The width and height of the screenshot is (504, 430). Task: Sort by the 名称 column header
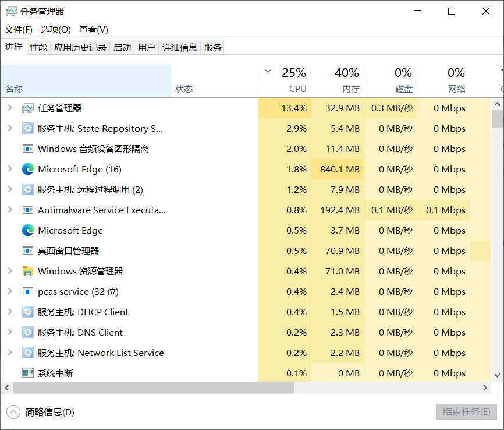[86, 81]
